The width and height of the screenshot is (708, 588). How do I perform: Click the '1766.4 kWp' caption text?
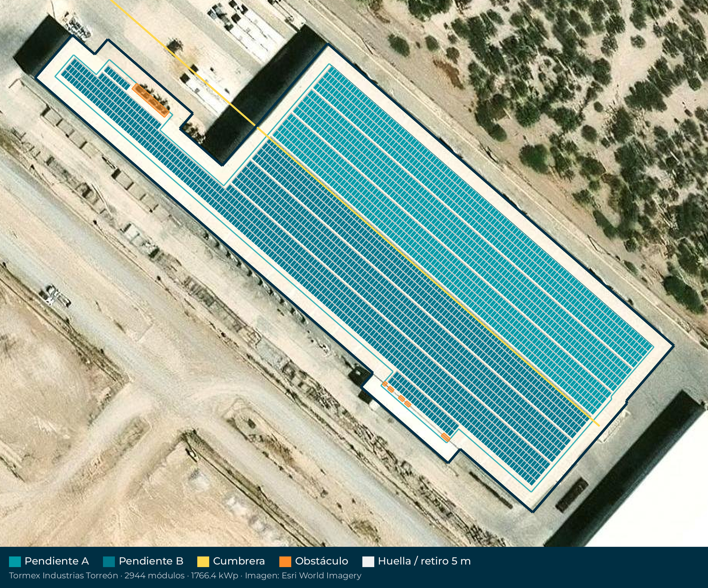click(215, 575)
